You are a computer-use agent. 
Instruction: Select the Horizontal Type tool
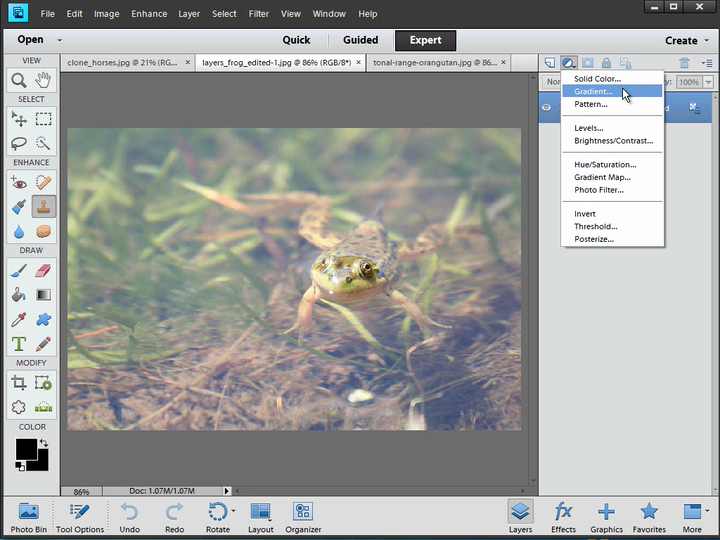point(19,344)
